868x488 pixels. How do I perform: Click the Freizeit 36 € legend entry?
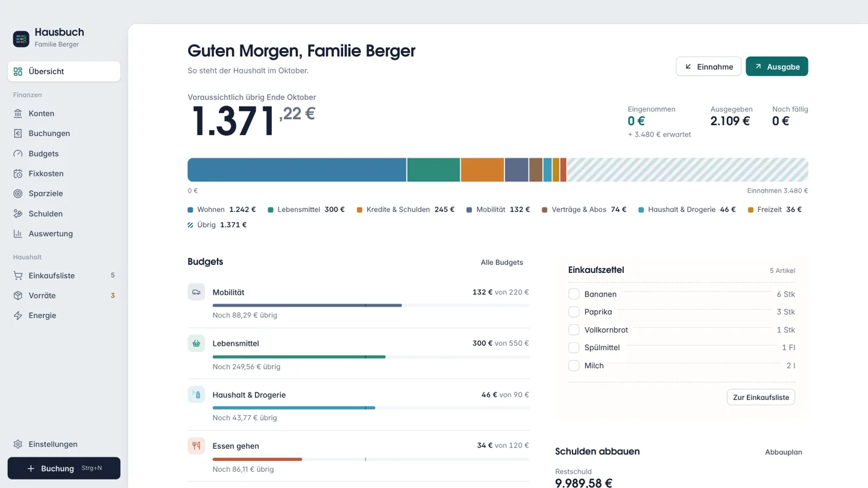pos(775,210)
